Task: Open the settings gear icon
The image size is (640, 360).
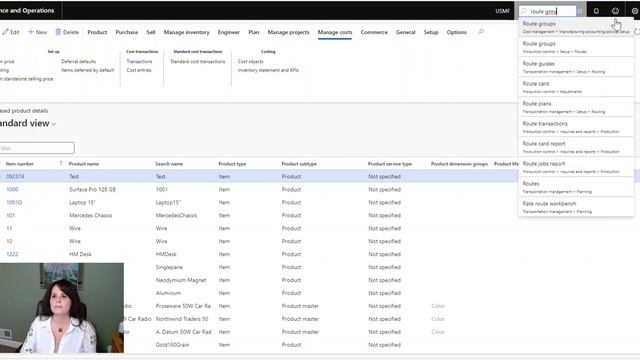Action: point(635,11)
